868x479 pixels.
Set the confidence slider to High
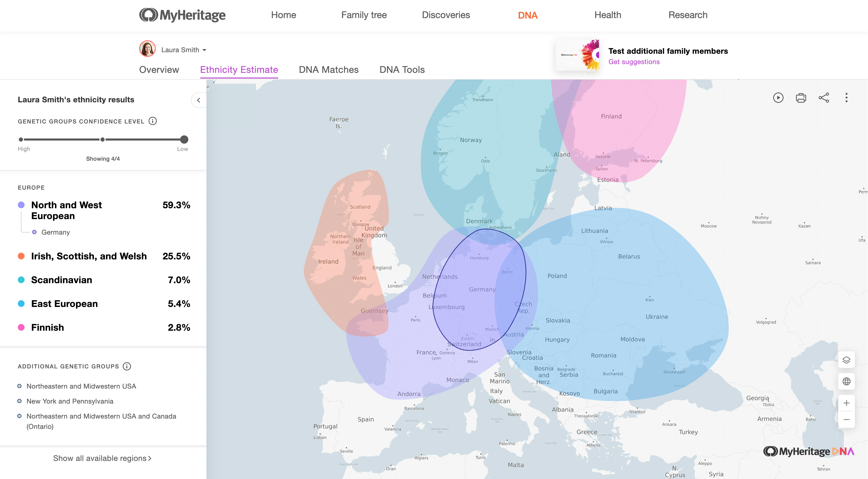[x=21, y=140]
